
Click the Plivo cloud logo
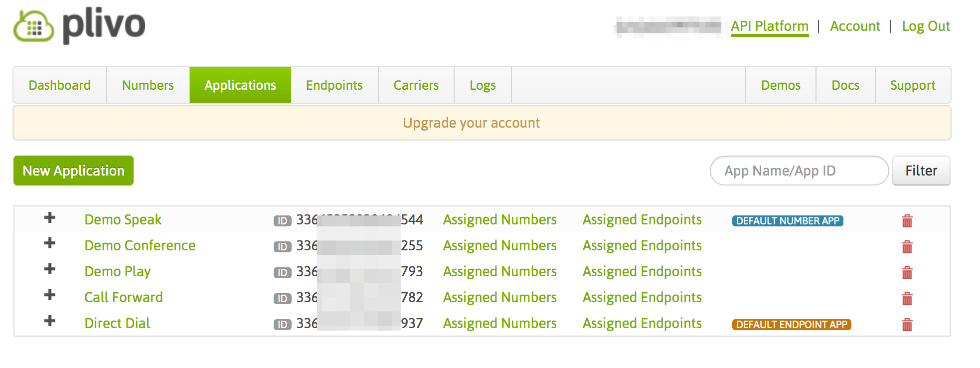[34, 26]
